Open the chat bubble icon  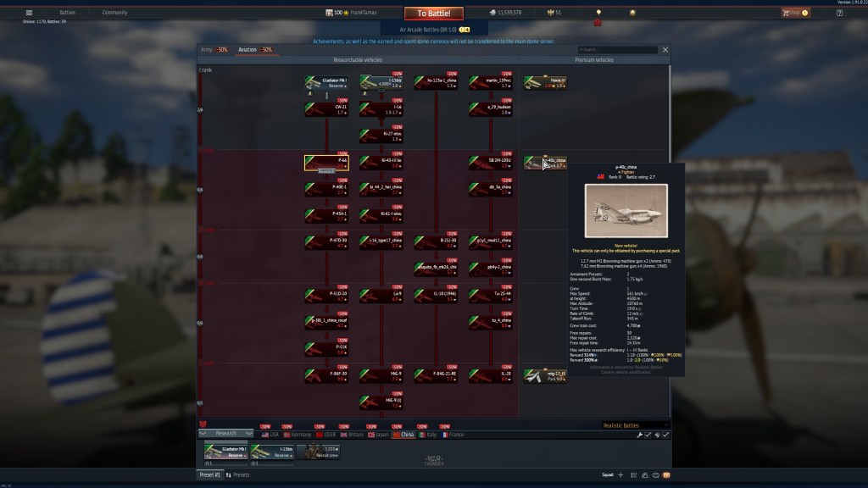654,475
